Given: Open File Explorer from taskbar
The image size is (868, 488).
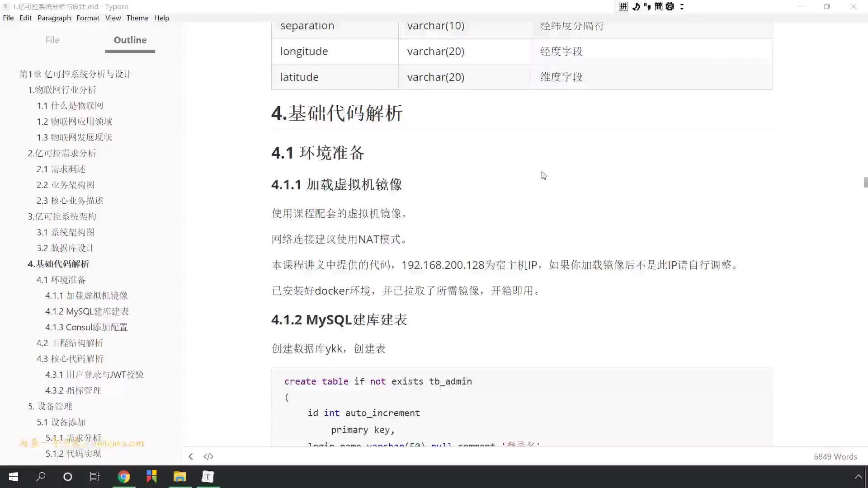Looking at the screenshot, I should pyautogui.click(x=179, y=477).
